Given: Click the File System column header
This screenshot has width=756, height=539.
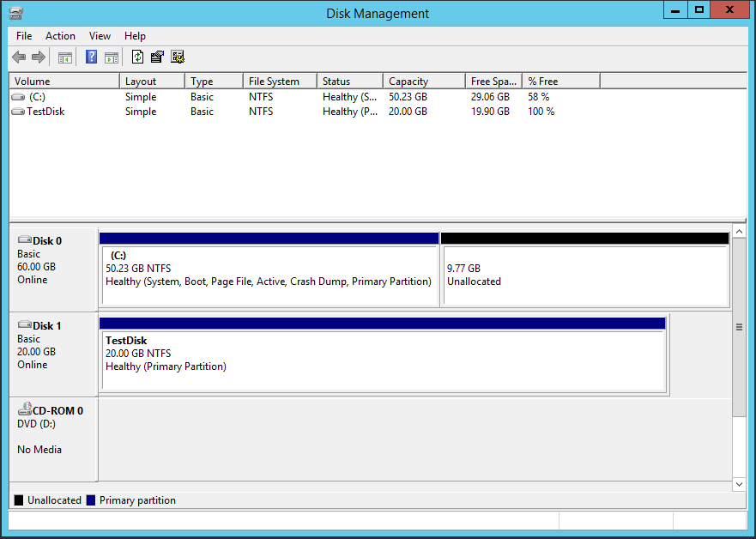Looking at the screenshot, I should coord(274,82).
